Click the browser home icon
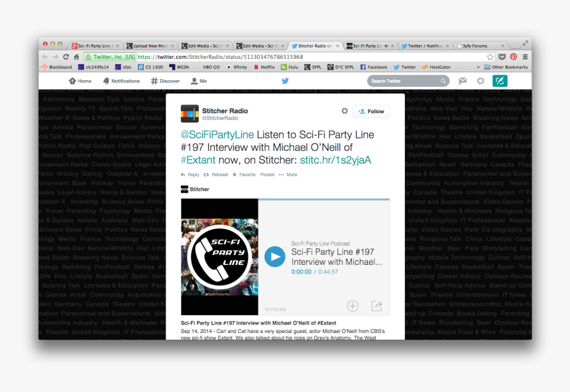 point(76,57)
